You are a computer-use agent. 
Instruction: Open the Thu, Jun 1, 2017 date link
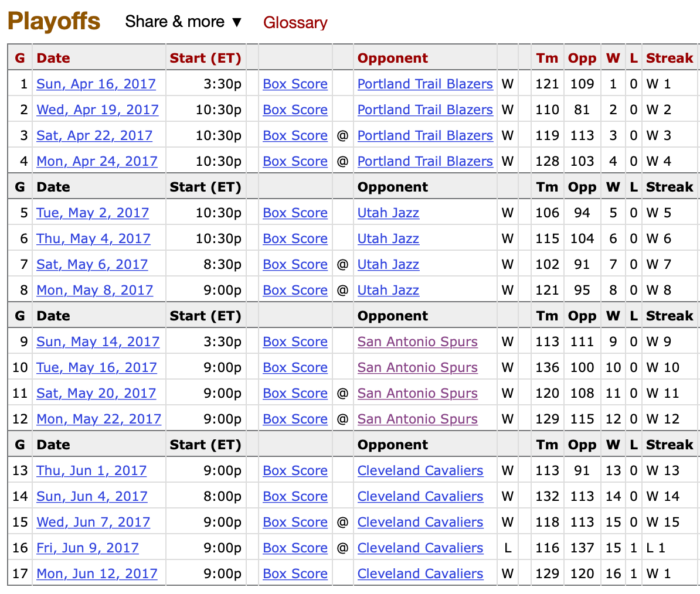pos(91,470)
